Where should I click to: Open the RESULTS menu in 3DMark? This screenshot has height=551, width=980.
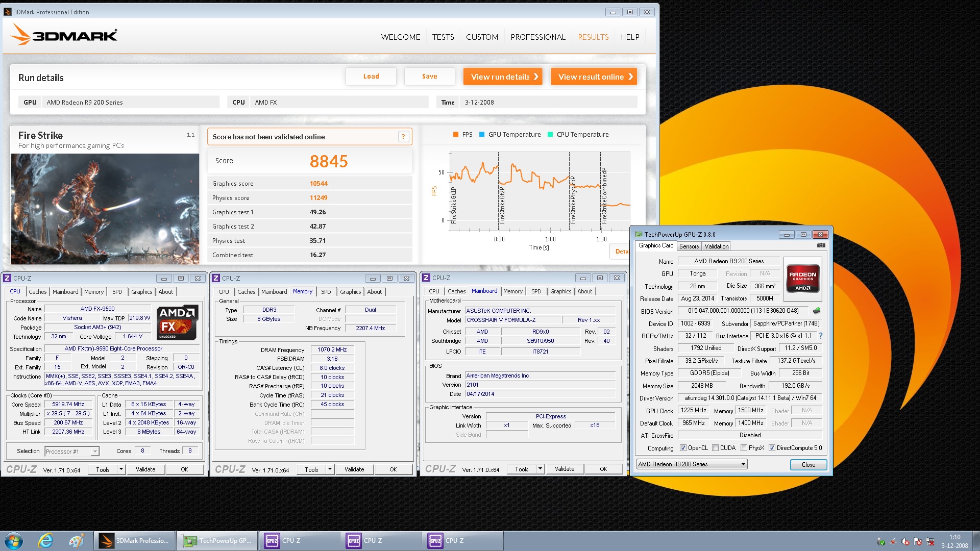coord(593,37)
